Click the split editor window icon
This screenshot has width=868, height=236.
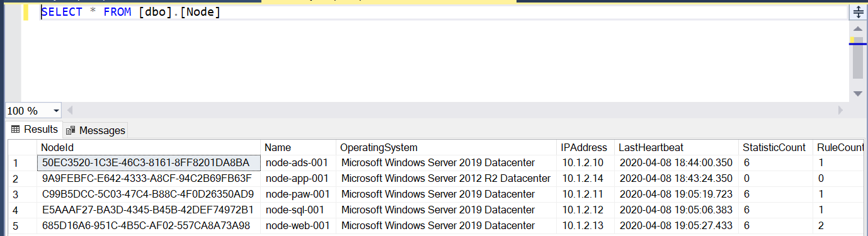pos(857,12)
